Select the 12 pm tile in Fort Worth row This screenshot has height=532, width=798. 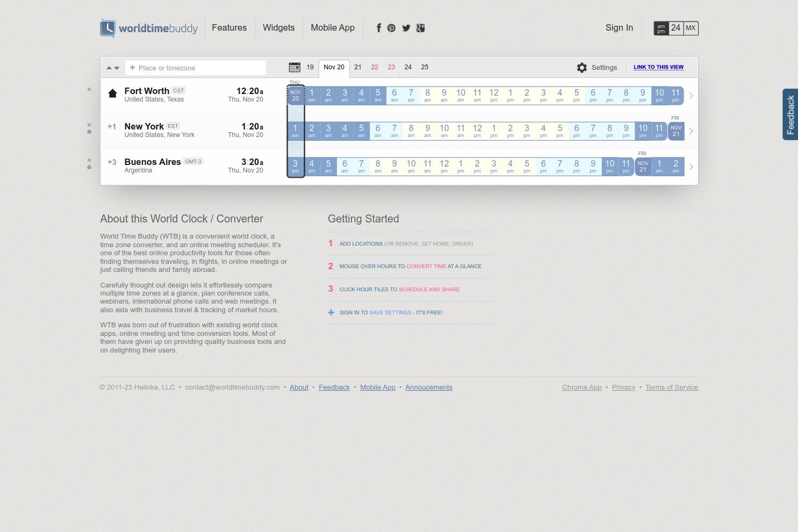tap(494, 96)
